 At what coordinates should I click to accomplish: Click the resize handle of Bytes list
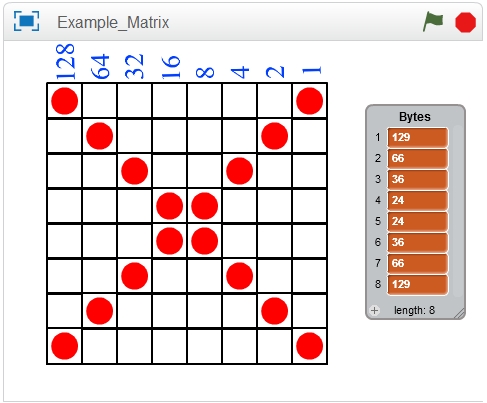pyautogui.click(x=459, y=313)
